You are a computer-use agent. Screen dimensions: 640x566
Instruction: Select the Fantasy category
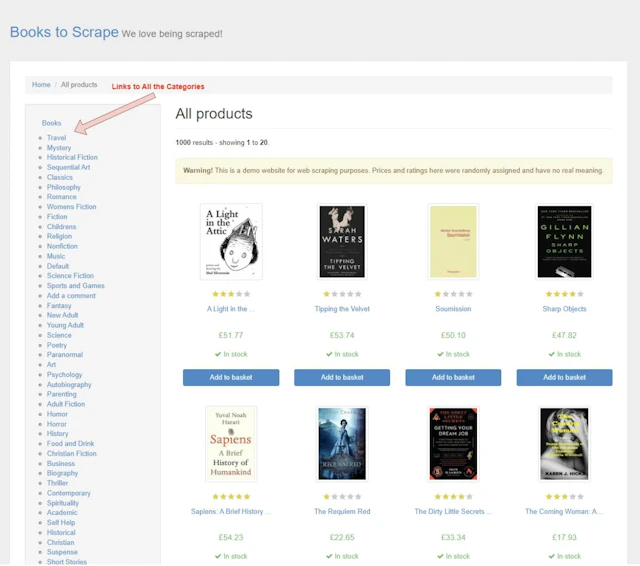(x=59, y=305)
